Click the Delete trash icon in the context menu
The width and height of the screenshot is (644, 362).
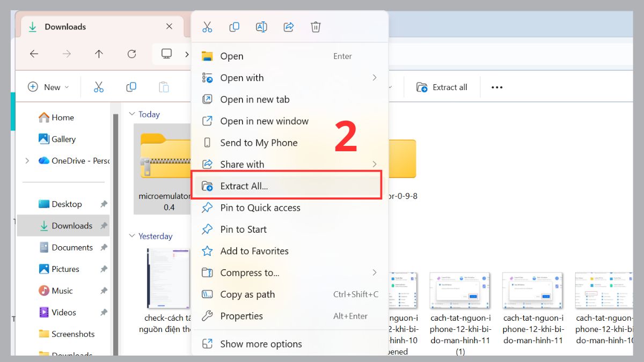(316, 27)
